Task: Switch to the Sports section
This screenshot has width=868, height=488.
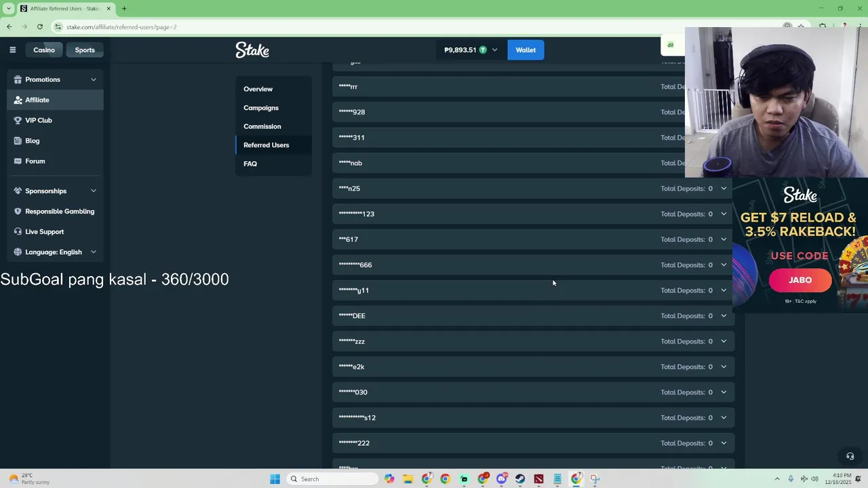Action: (85, 49)
